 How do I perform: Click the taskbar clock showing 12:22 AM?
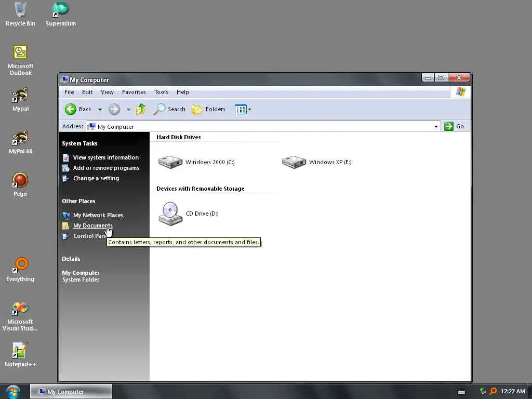[x=513, y=392]
